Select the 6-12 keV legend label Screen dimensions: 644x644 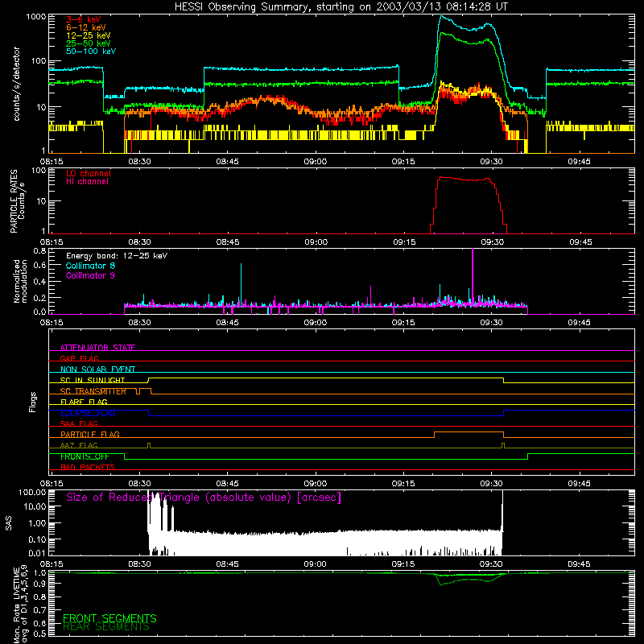(x=86, y=27)
